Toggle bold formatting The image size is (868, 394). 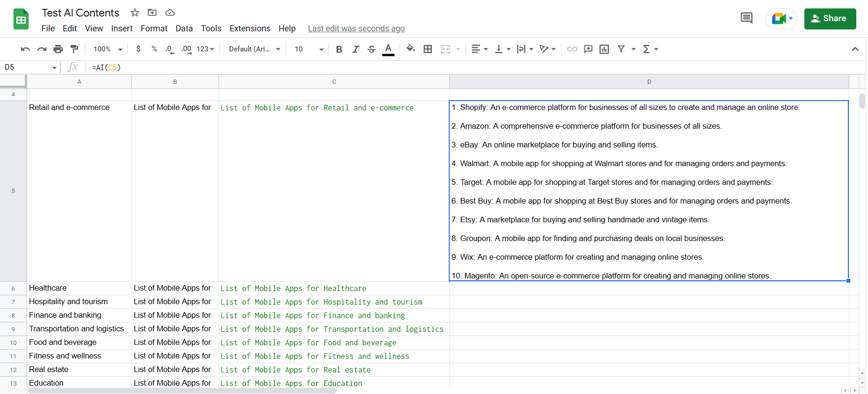[339, 49]
